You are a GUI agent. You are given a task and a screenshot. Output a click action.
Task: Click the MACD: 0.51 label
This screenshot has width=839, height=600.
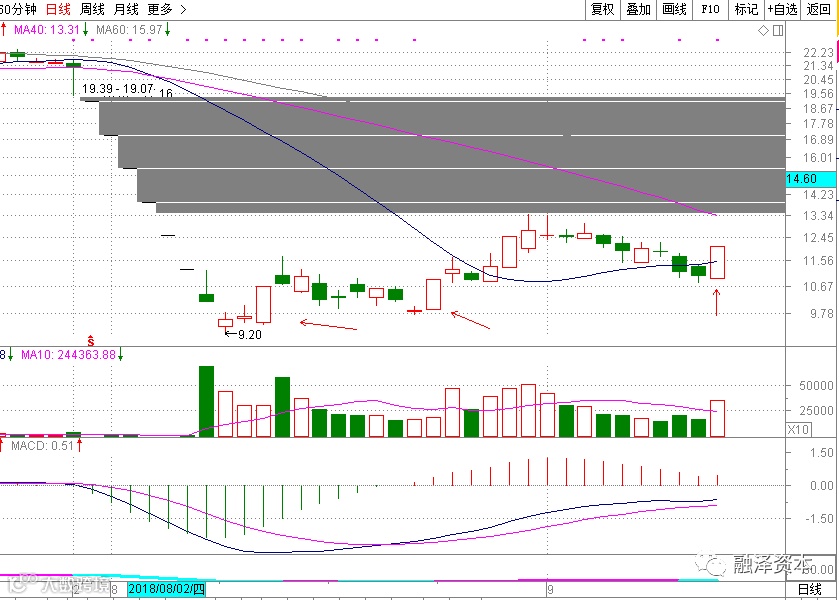(42, 445)
